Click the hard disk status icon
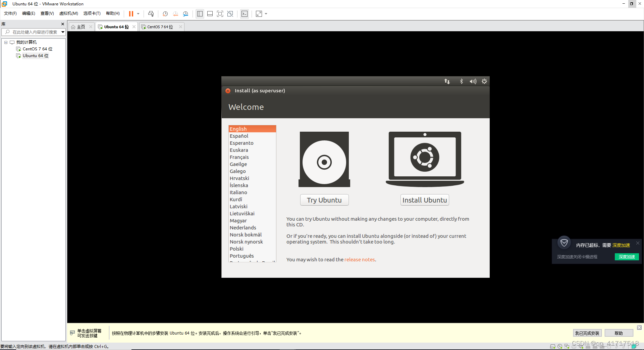 [552, 346]
